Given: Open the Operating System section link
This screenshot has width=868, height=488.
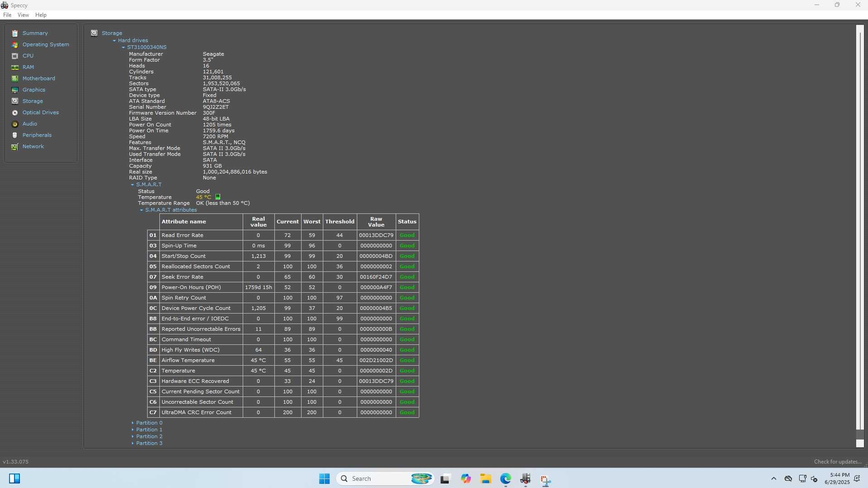Looking at the screenshot, I should (x=46, y=44).
